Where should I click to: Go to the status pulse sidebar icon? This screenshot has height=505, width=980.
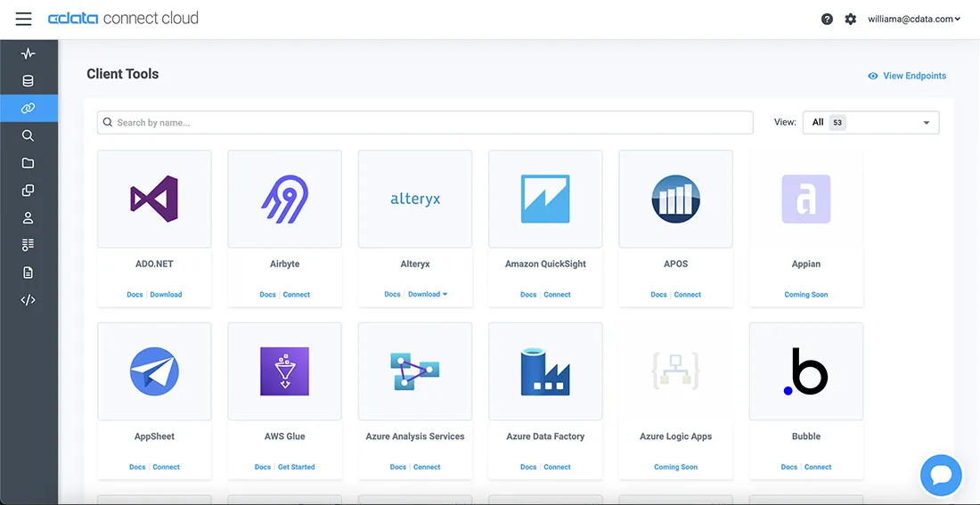(29, 53)
